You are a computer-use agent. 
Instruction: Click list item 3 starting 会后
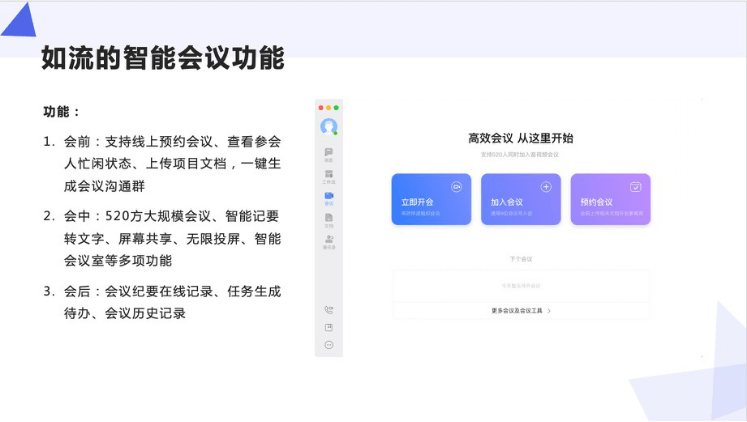[162, 302]
